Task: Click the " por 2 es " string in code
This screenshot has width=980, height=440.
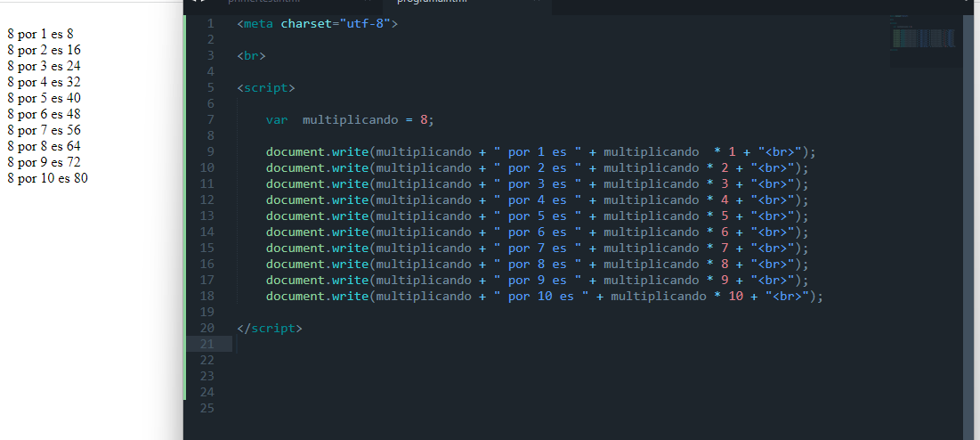Action: click(x=538, y=168)
